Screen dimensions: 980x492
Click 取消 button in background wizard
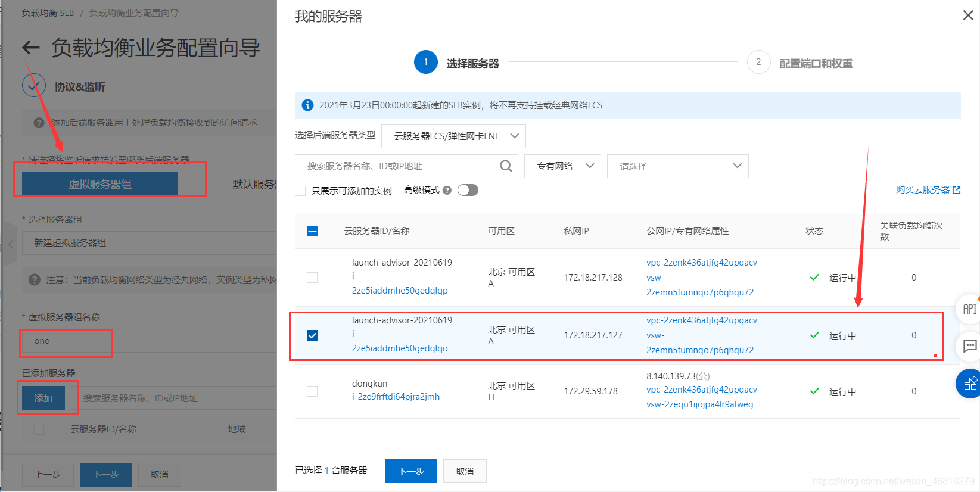pyautogui.click(x=160, y=475)
